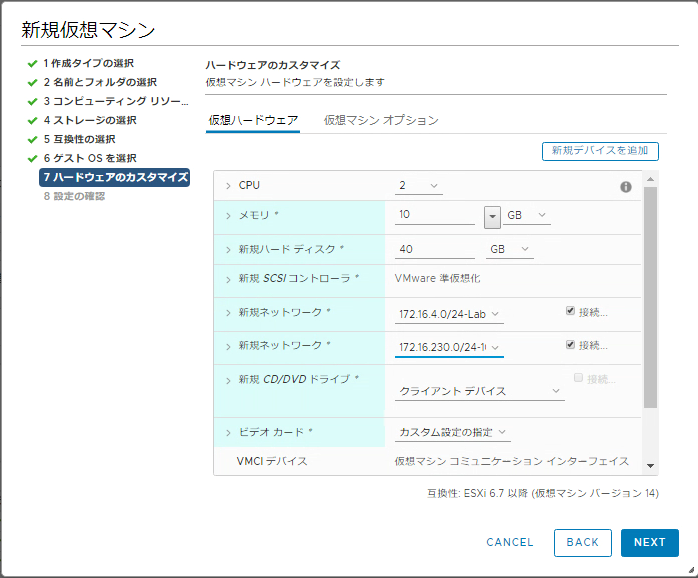Click the hard disk size input field

click(x=434, y=249)
